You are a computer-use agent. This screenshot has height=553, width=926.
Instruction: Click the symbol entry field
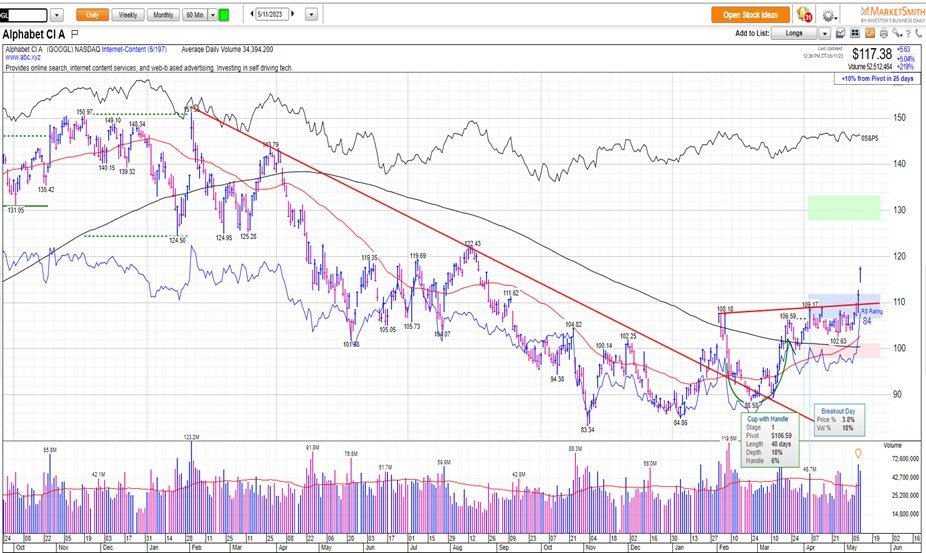[24, 15]
